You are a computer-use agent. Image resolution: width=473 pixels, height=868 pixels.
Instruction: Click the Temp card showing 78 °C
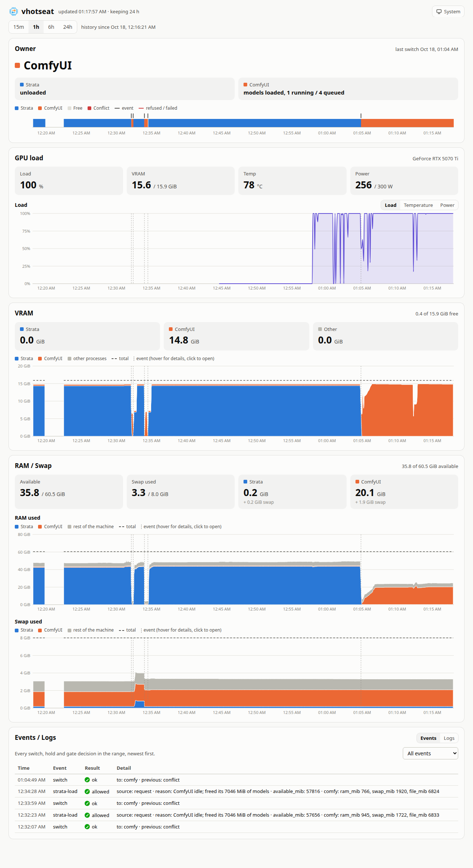(292, 181)
